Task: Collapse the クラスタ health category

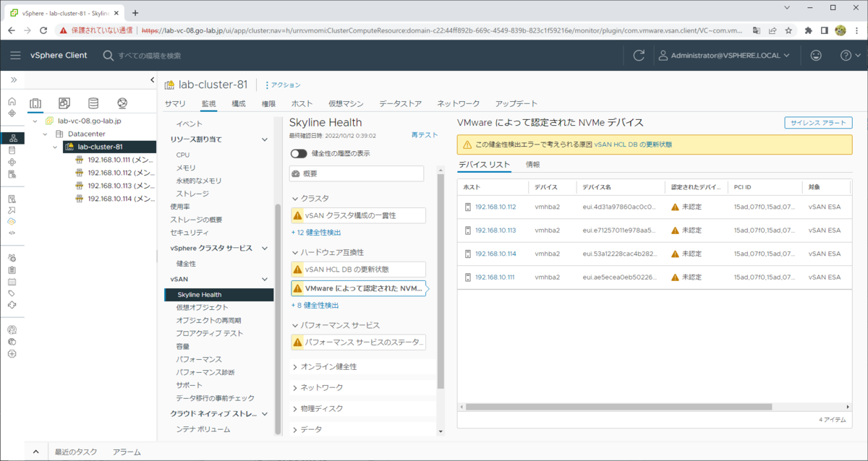Action: coord(295,198)
